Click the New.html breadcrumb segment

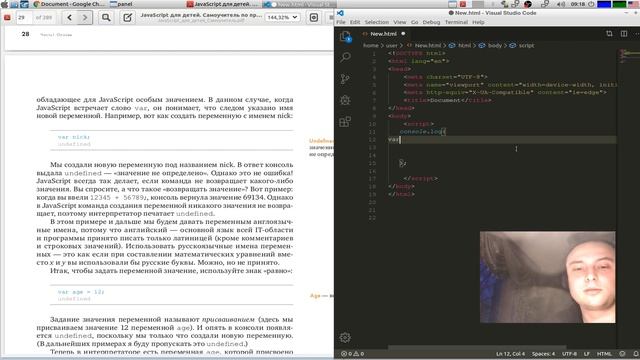(424, 46)
